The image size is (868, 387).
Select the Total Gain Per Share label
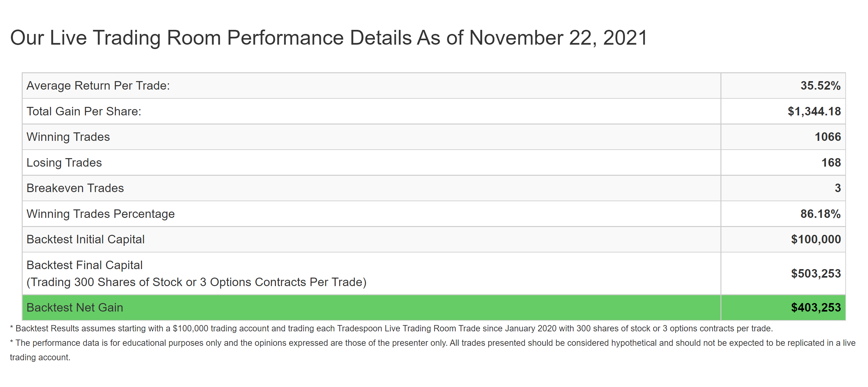click(84, 111)
